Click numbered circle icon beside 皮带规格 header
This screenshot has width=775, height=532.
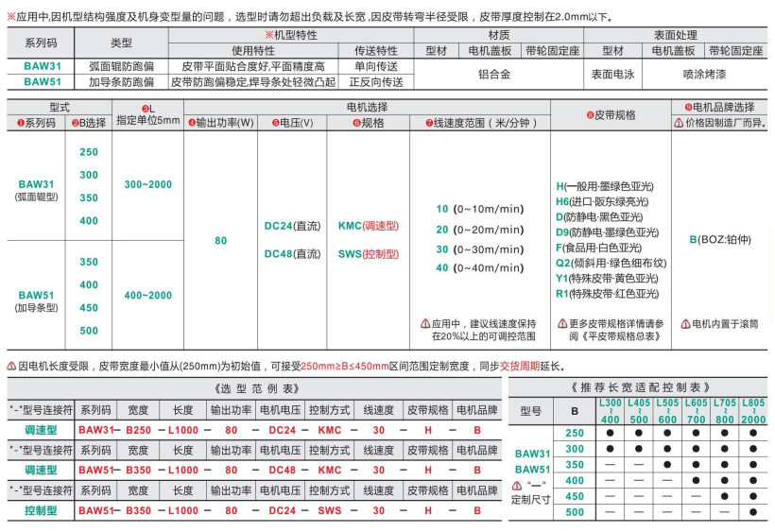click(589, 114)
